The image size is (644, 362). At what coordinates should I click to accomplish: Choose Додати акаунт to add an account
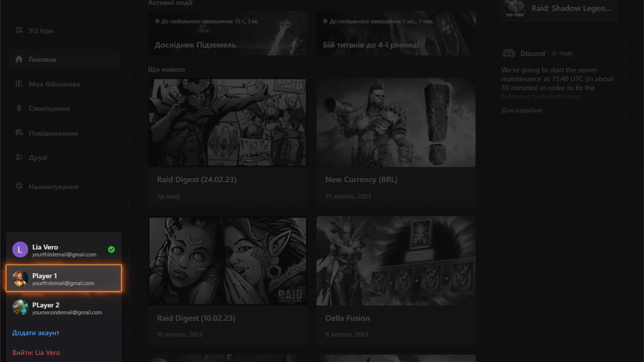pos(36,333)
